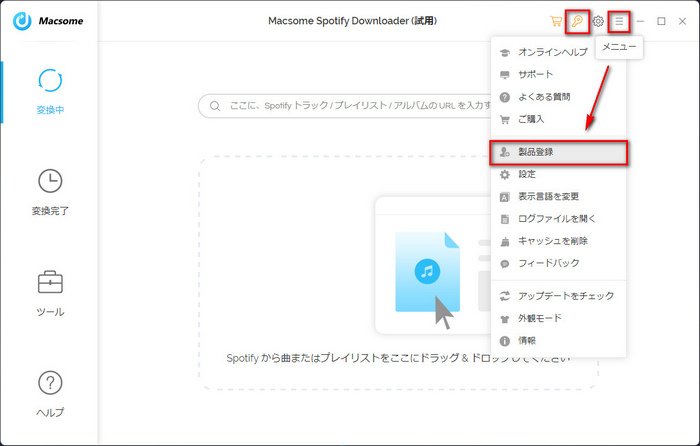700x446 pixels.
Task: Click the cart icon beside ご購入
Action: coord(504,120)
